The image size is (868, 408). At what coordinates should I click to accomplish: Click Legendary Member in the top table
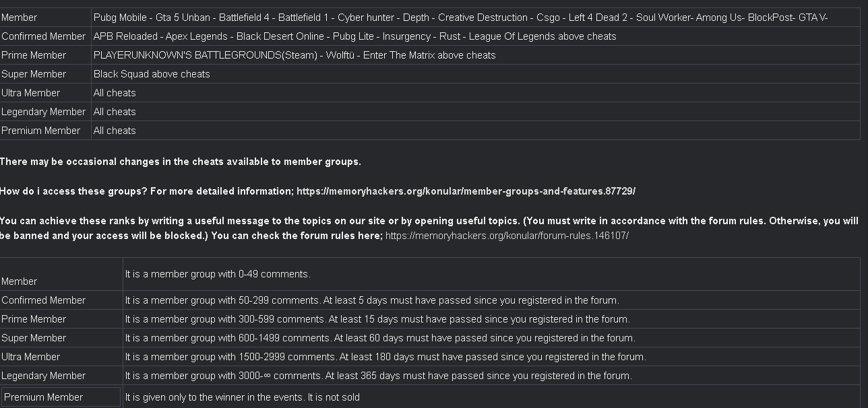coord(44,112)
